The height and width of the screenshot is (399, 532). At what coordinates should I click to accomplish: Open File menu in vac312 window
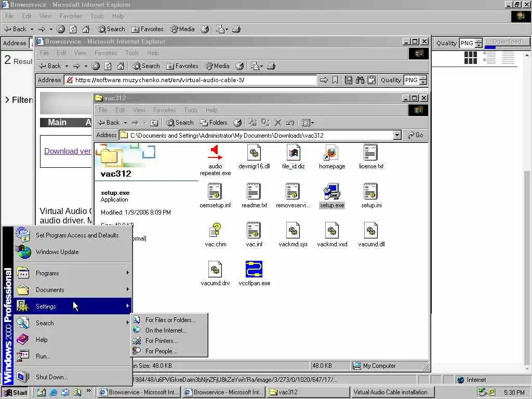tap(103, 110)
